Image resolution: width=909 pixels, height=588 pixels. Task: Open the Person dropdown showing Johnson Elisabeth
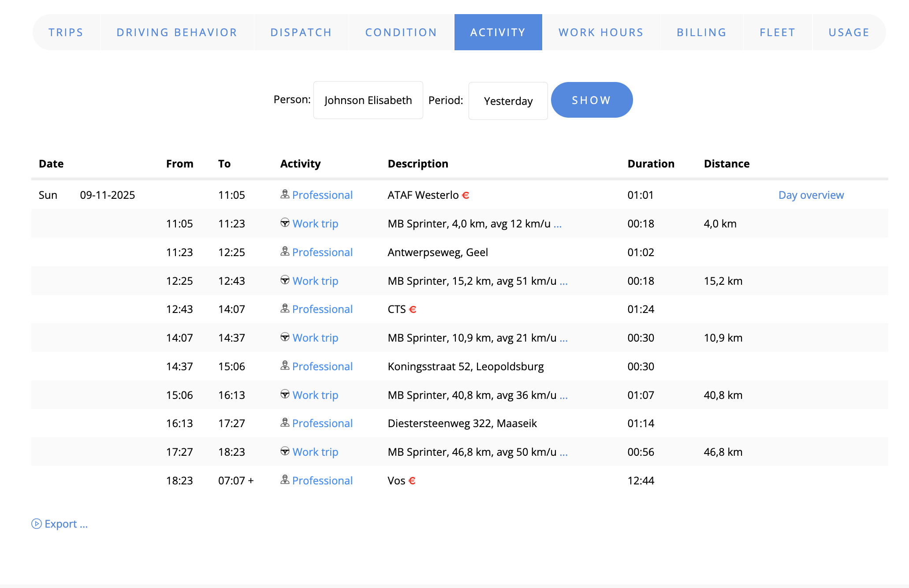[368, 100]
